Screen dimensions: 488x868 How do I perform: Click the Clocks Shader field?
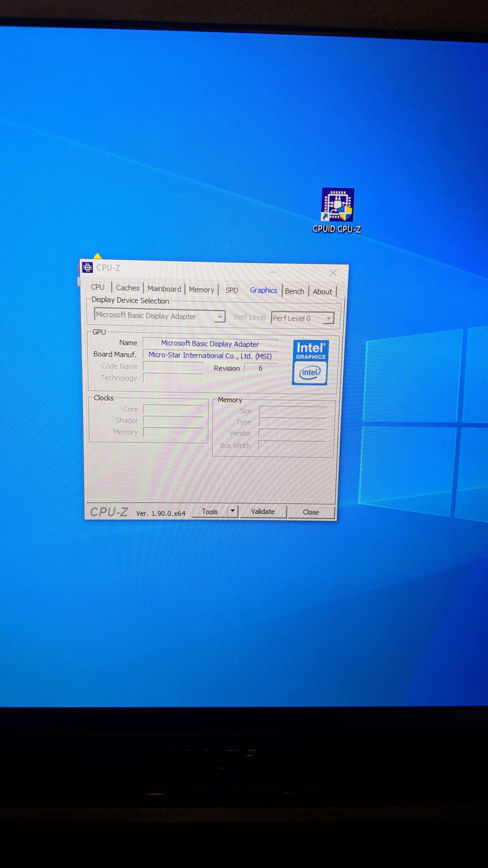click(x=174, y=420)
